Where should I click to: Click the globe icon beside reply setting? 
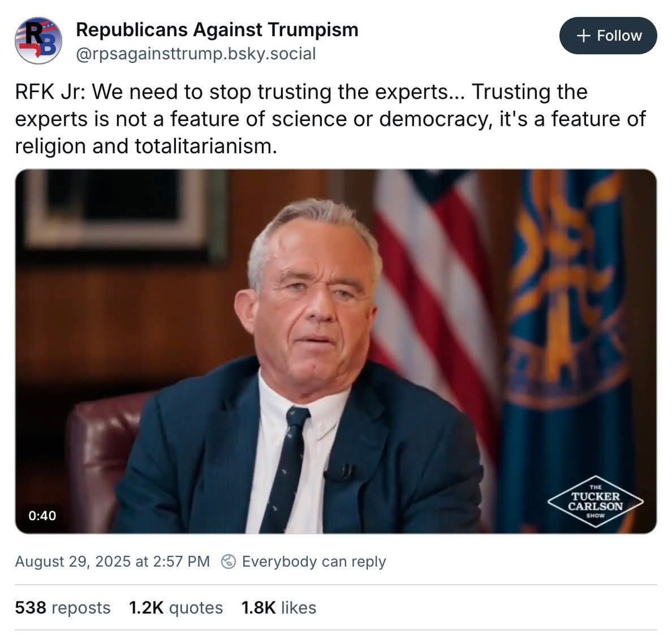[x=228, y=562]
